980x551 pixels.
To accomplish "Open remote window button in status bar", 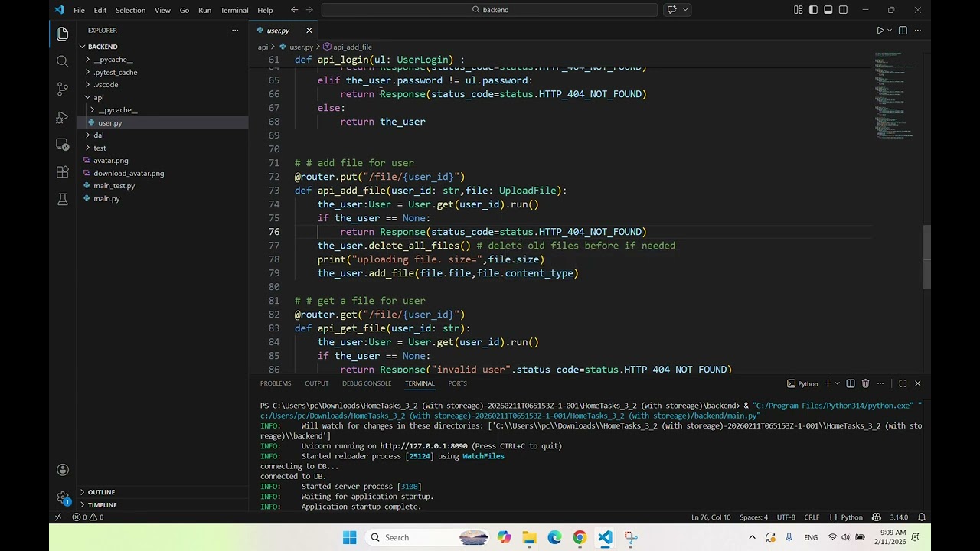I will pyautogui.click(x=57, y=517).
